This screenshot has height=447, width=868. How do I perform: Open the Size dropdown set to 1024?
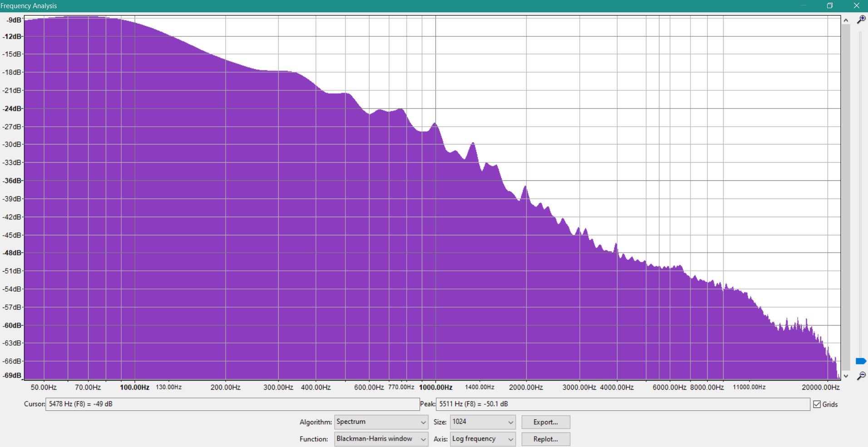483,422
